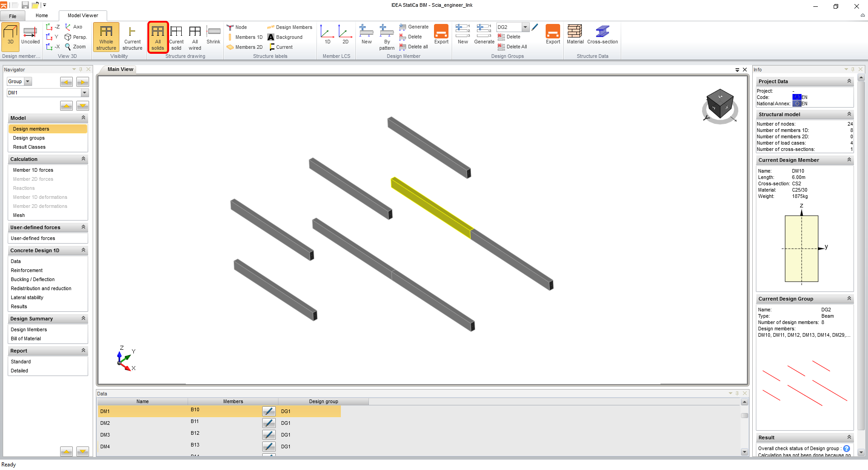868x470 pixels.
Task: Edit members for row DM3
Action: [269, 435]
